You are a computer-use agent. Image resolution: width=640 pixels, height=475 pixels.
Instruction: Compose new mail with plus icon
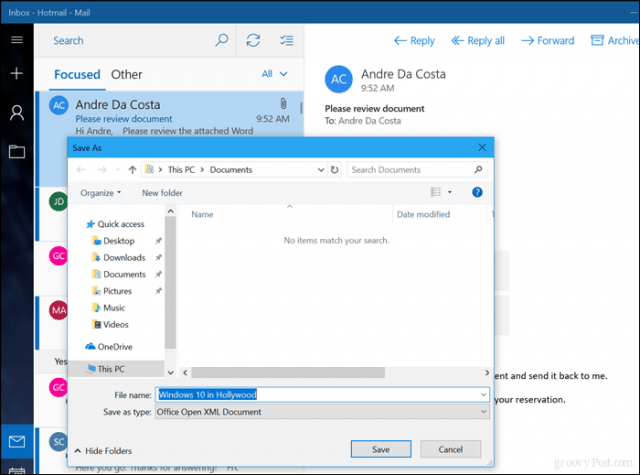click(x=17, y=73)
